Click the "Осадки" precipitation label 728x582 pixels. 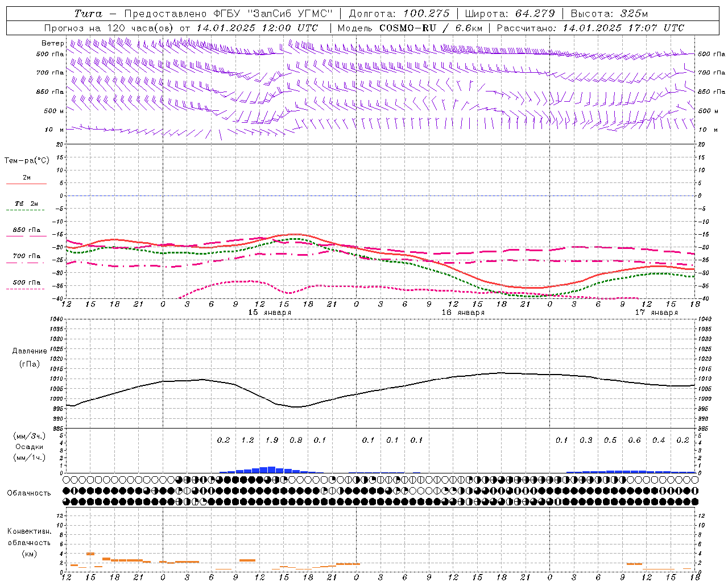click(29, 447)
